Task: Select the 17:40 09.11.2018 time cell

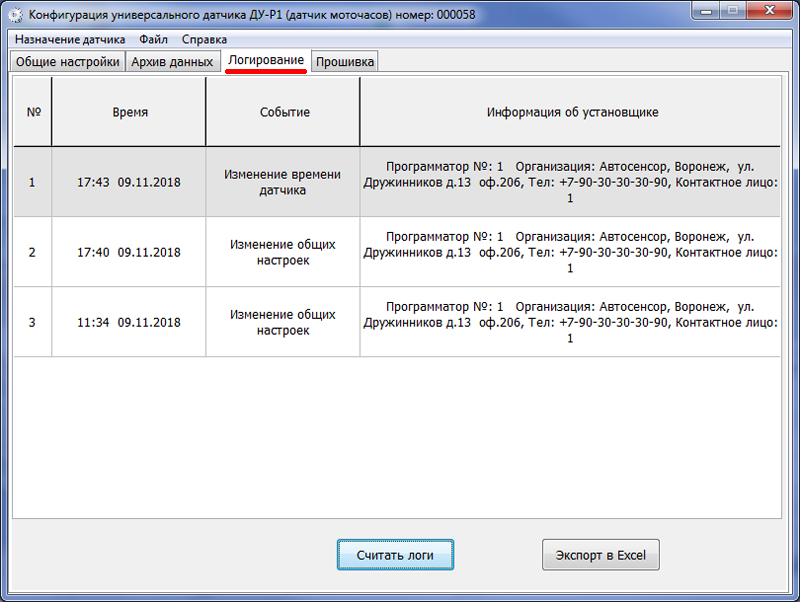Action: coord(129,252)
